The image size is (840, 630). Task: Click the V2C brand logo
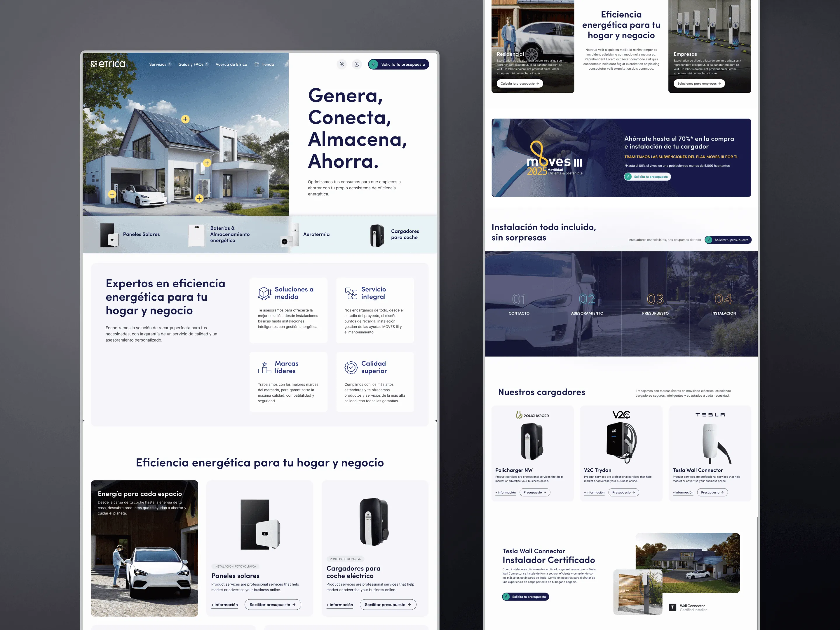click(621, 415)
